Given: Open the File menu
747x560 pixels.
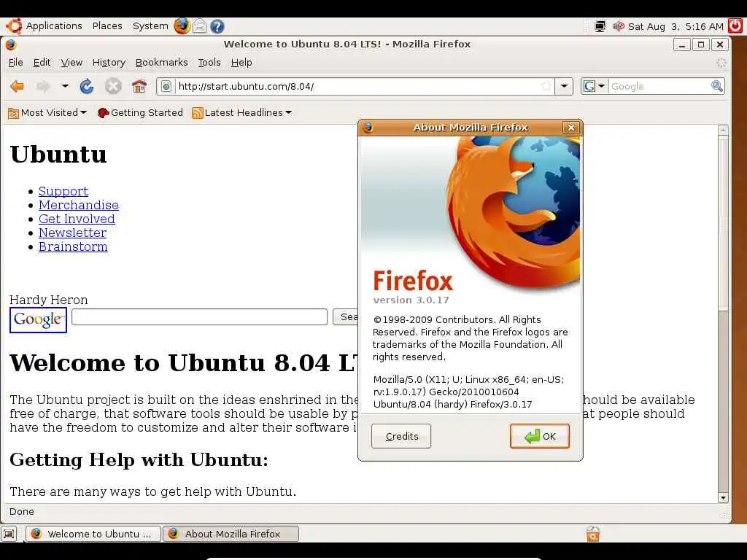Looking at the screenshot, I should point(16,63).
